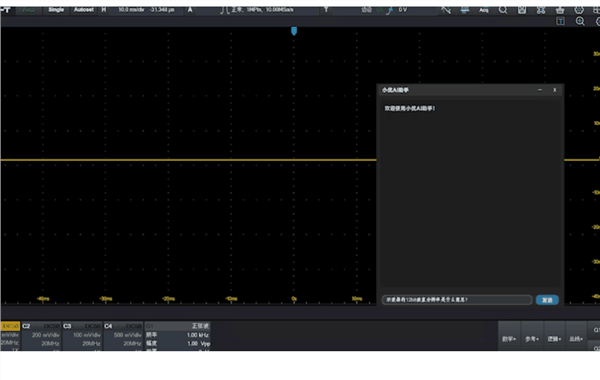The width and height of the screenshot is (600, 380).
Task: Click G1 amplitude value 1.00 Vpp
Action: click(x=199, y=344)
